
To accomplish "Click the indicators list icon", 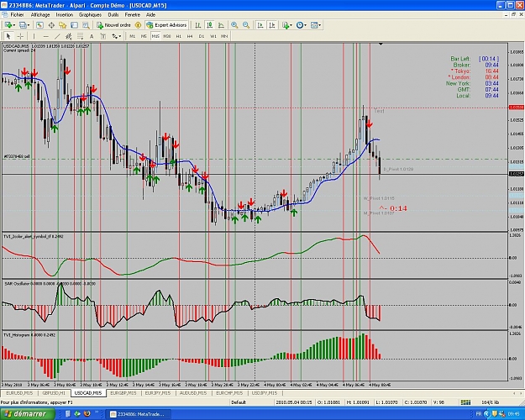I will tap(286, 25).
